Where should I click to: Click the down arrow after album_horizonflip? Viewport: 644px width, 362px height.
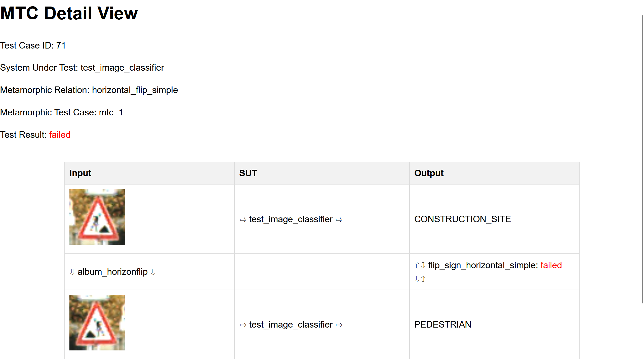tap(153, 272)
